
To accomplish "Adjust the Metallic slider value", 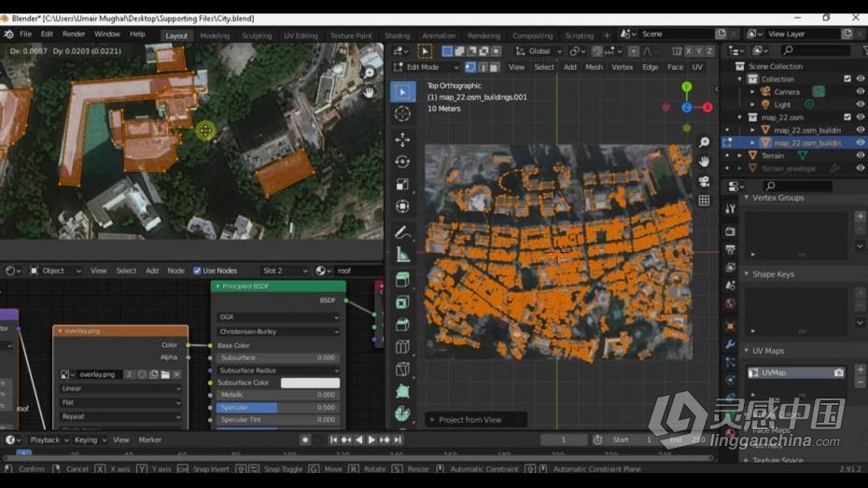I will coord(278,395).
